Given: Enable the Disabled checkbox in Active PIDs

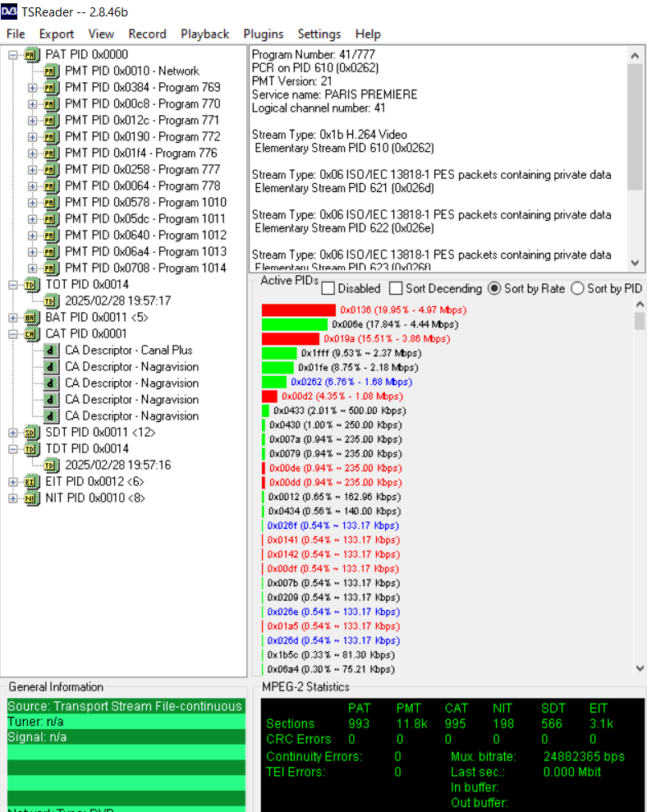Looking at the screenshot, I should 328,288.
